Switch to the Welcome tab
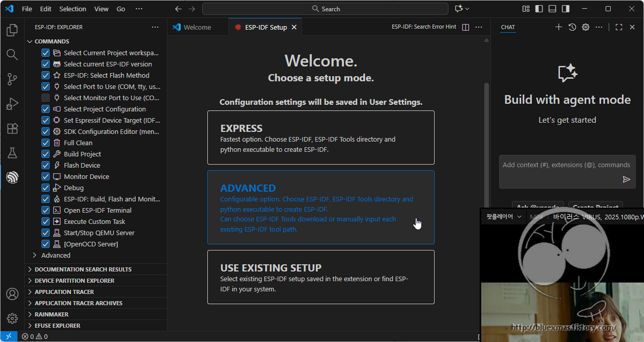Screen dimensions: 644x342 (x=197, y=27)
